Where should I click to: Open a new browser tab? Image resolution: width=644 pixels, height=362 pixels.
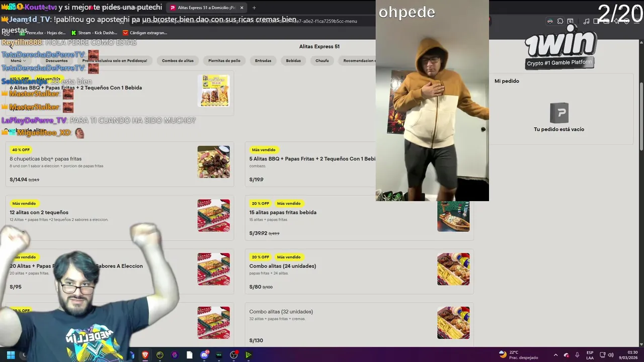(254, 8)
